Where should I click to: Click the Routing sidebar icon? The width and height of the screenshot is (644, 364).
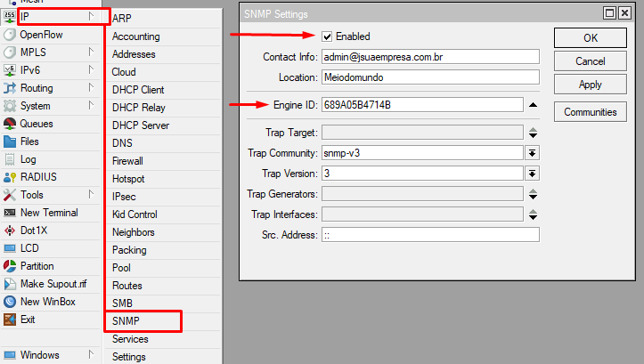click(x=10, y=88)
